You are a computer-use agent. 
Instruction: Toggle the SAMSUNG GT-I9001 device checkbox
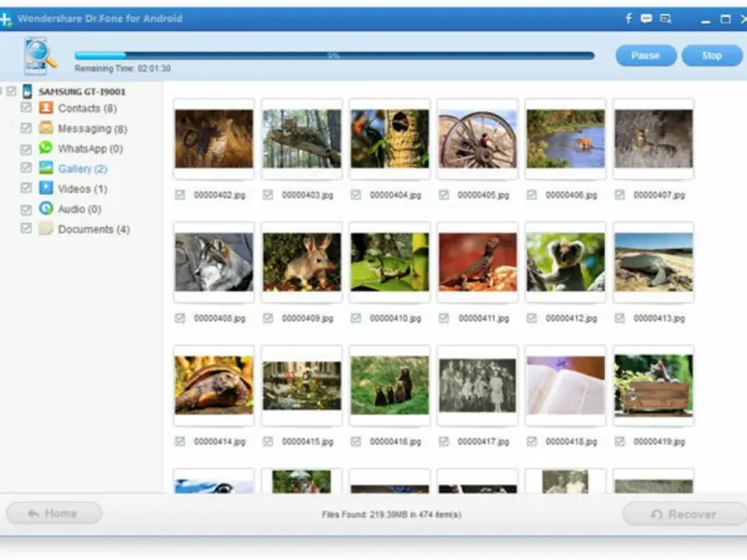tap(11, 91)
